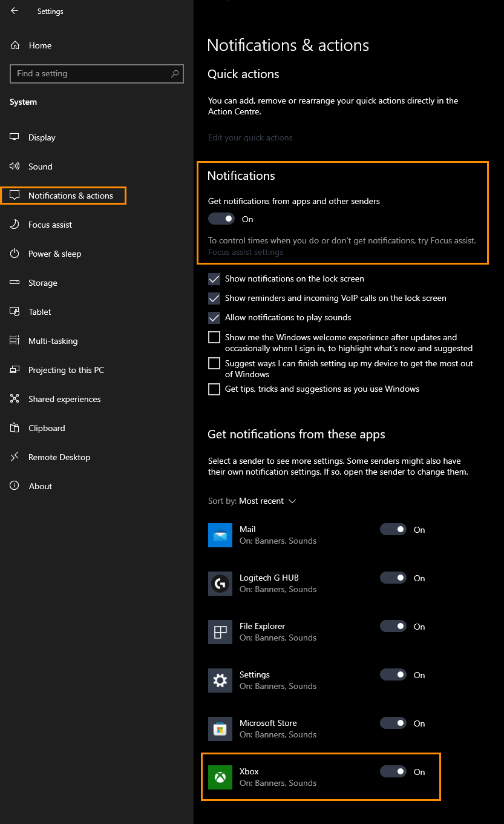Click the Logitech G HUB icon
The height and width of the screenshot is (824, 504).
coord(220,584)
